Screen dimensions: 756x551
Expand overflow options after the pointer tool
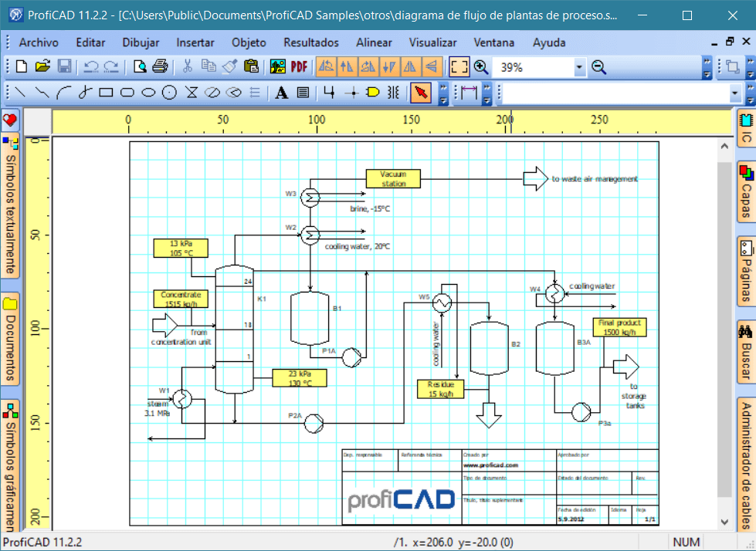pos(443,93)
